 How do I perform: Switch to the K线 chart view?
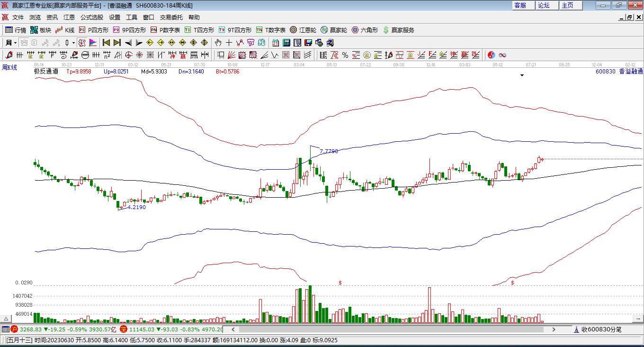pyautogui.click(x=65, y=30)
